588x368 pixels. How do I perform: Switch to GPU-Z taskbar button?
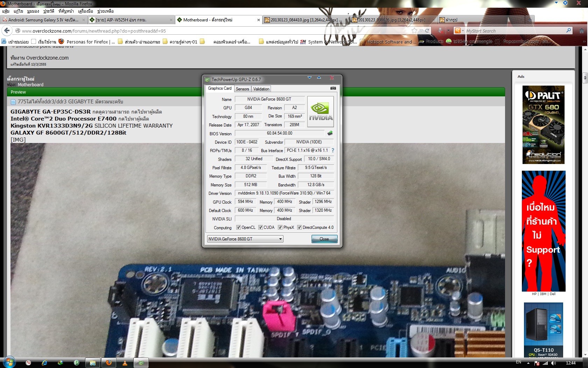[x=141, y=363]
